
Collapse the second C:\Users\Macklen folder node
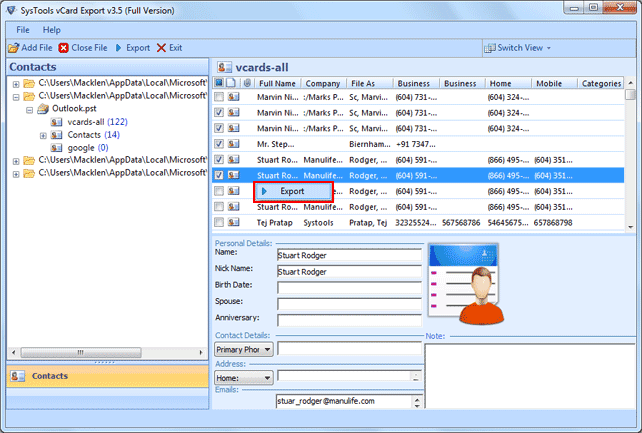[x=16, y=97]
